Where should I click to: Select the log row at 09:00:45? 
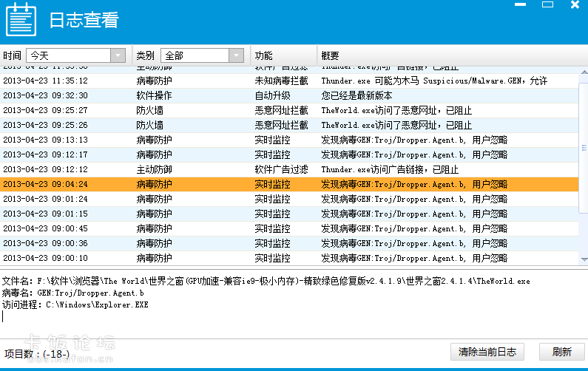click(289, 228)
